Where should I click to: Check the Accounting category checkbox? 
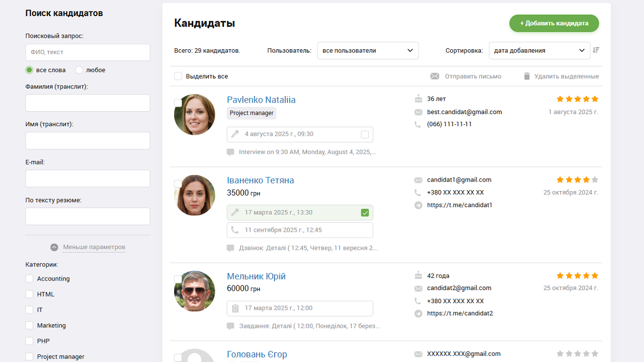pyautogui.click(x=29, y=278)
